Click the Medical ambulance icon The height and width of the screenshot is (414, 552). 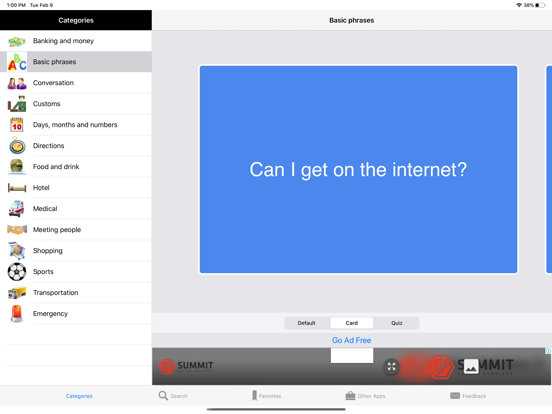tap(17, 208)
